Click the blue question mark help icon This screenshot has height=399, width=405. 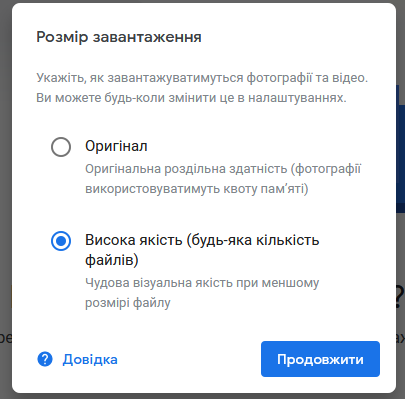45,359
